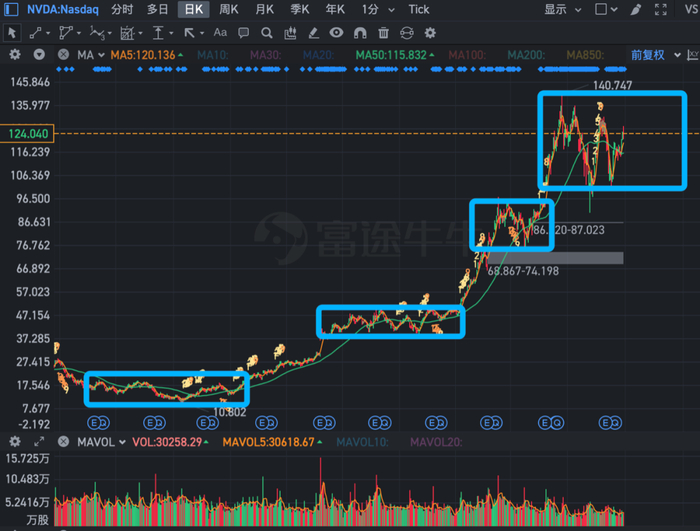Expand the pattern grid tool options arrow
The width and height of the screenshot is (700, 531).
point(140,33)
